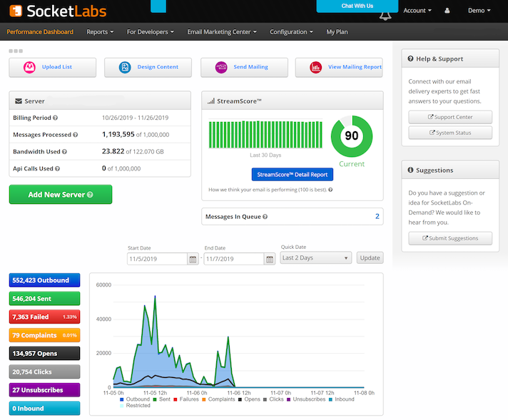Click the Design Content icon
This screenshot has width=508, height=420.
tap(125, 67)
